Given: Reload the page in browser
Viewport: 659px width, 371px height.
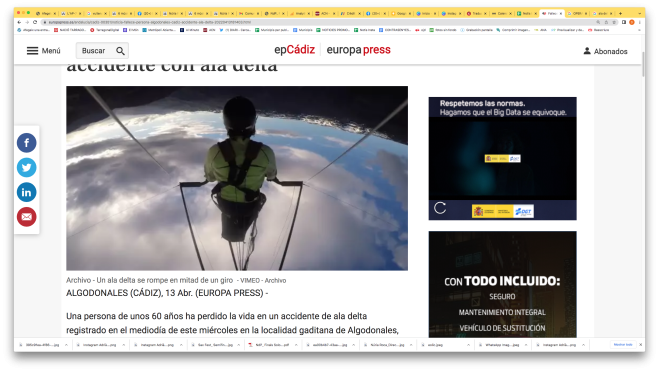Looking at the screenshot, I should coord(35,22).
